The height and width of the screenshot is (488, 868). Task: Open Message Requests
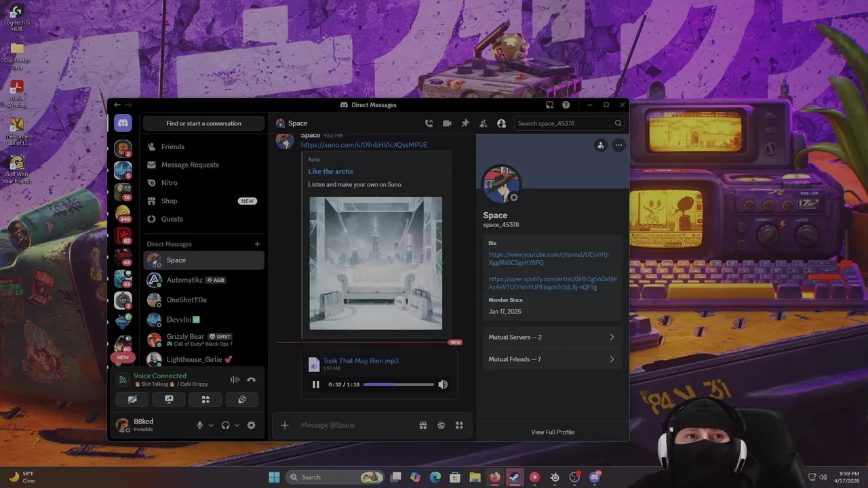tap(203, 165)
